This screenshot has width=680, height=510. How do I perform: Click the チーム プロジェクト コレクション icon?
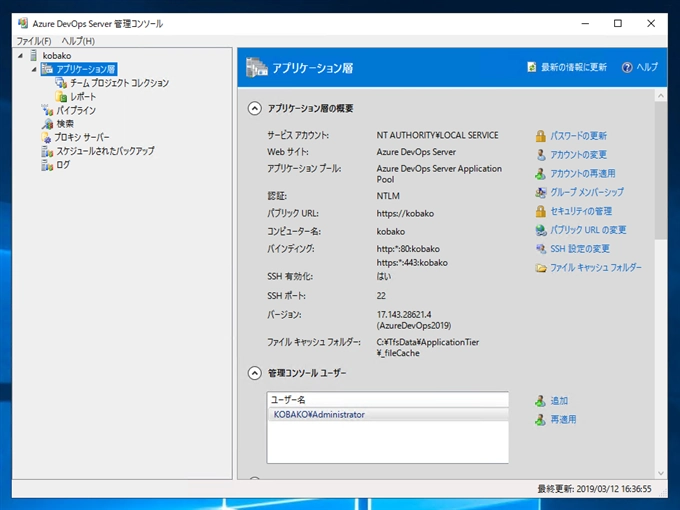pos(61,83)
